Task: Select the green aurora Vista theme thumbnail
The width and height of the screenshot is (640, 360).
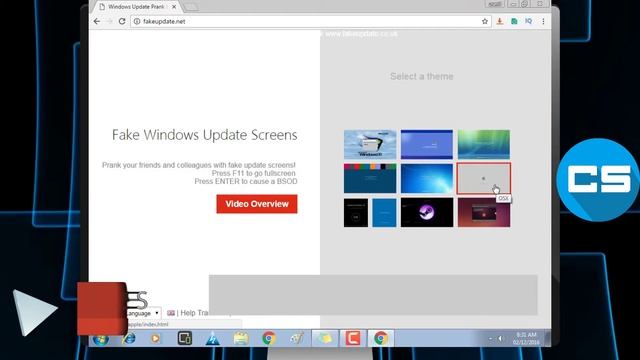Action: pyautogui.click(x=484, y=144)
